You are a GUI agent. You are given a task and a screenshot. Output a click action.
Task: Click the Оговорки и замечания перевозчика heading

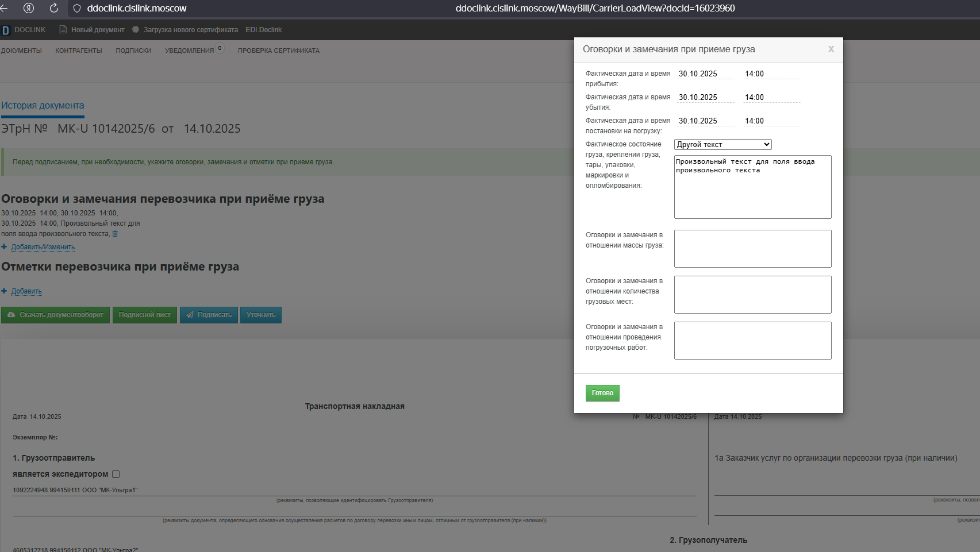163,199
